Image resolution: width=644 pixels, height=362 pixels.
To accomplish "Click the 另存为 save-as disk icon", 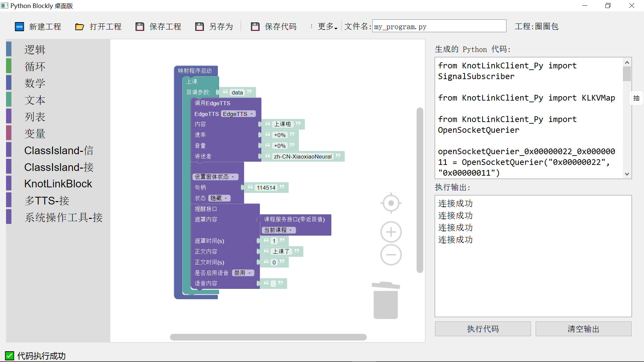I will (x=200, y=26).
